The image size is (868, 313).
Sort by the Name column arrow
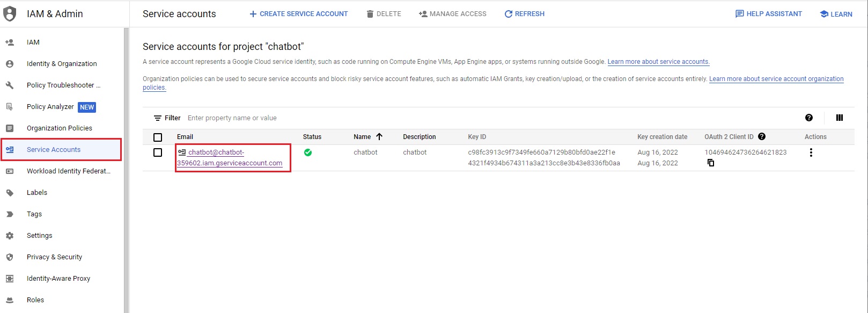[x=379, y=137]
